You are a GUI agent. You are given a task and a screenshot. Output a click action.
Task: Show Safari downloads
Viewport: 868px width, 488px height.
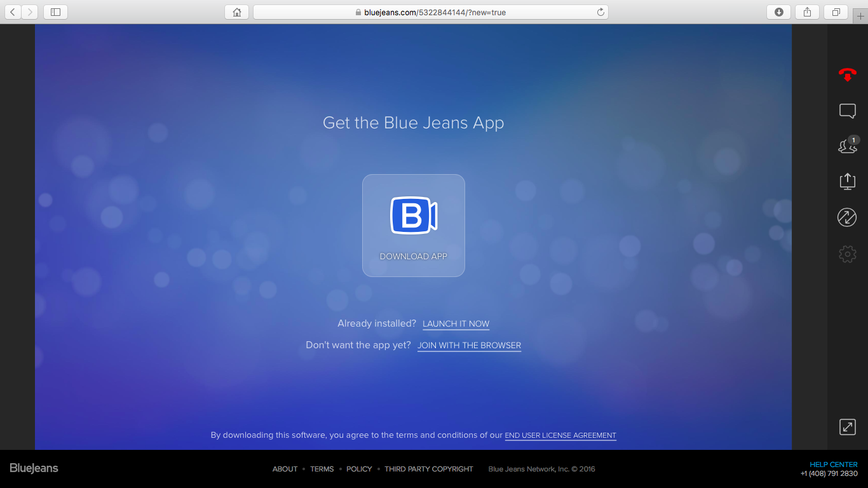pyautogui.click(x=779, y=12)
